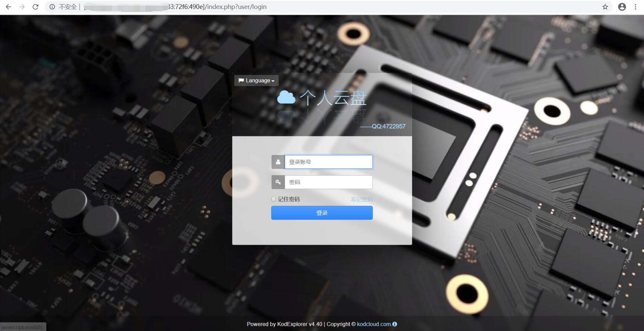Open the 忘记密码 link
This screenshot has width=644, height=331.
(x=362, y=199)
